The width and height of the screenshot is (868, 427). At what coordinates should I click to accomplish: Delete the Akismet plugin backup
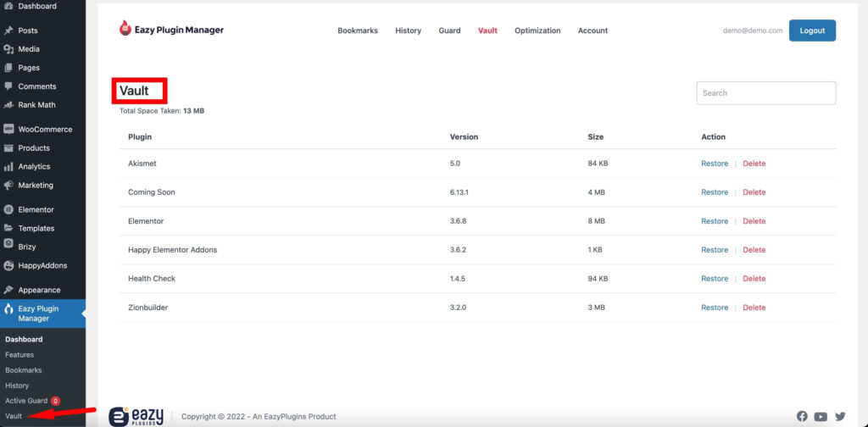click(754, 164)
